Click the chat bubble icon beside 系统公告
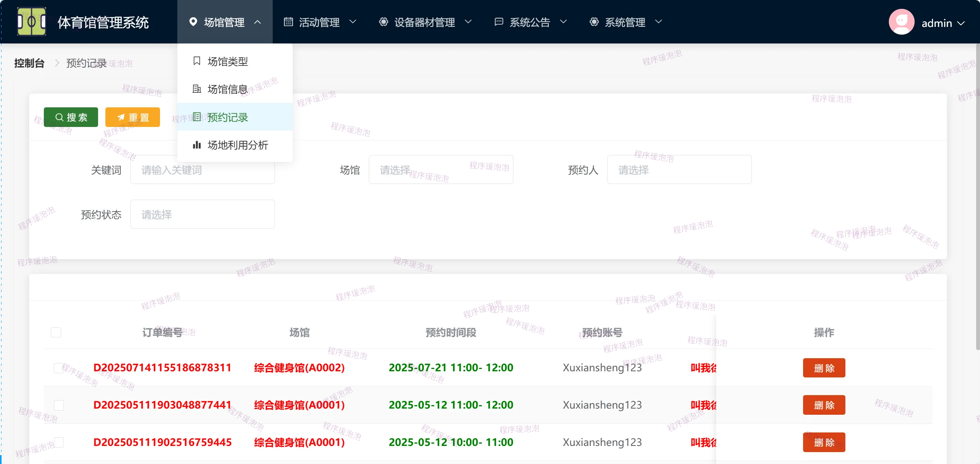 point(498,22)
